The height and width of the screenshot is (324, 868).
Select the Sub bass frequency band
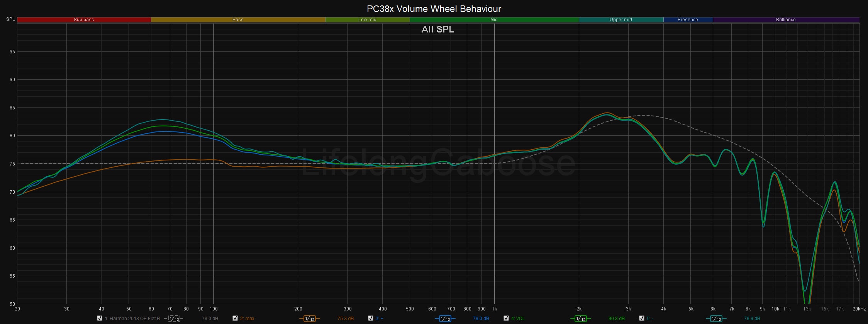coord(84,20)
